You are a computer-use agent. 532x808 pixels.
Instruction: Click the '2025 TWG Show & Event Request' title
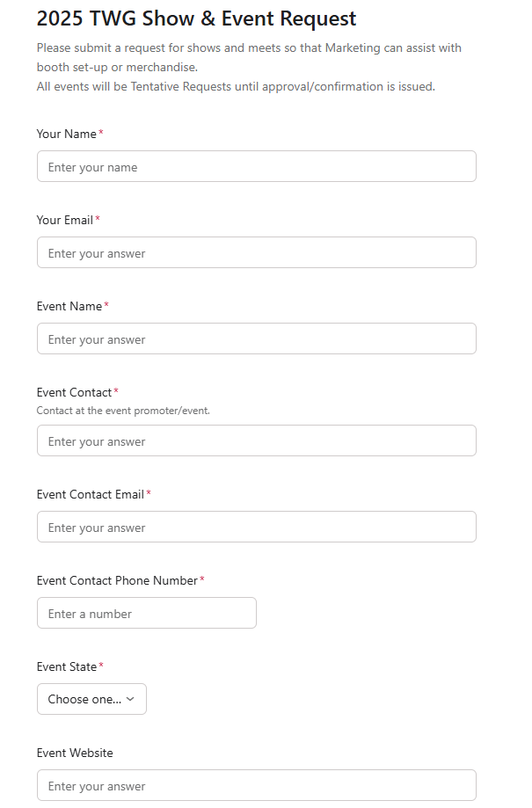[x=196, y=18]
